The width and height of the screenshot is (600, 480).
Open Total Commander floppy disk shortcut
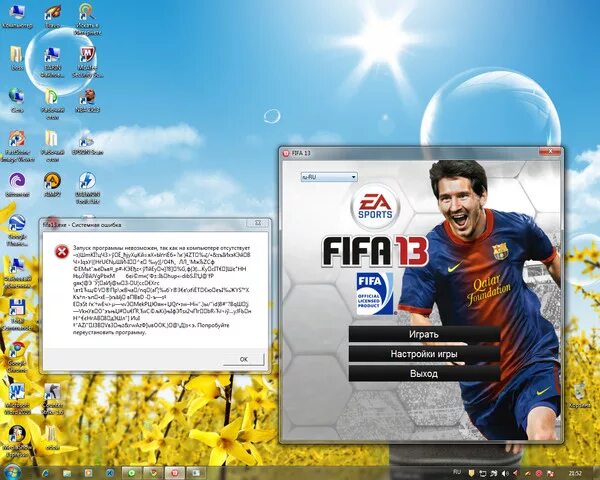[17, 315]
